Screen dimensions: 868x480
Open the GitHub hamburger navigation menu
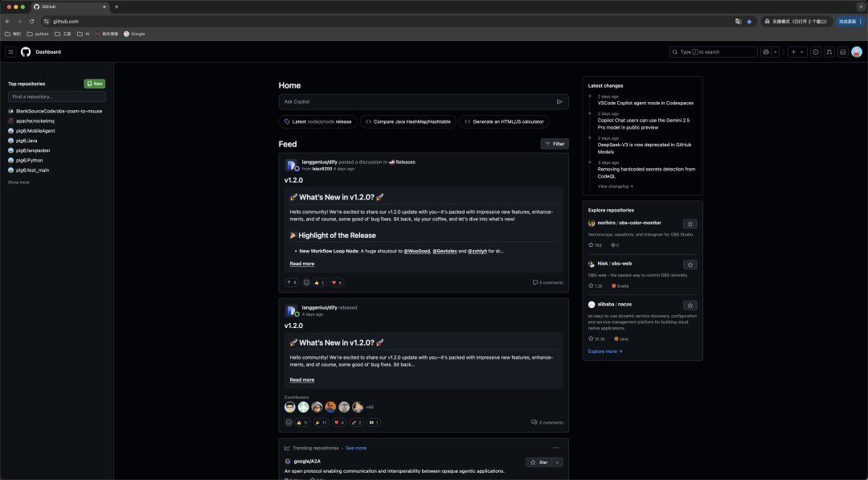[10, 52]
